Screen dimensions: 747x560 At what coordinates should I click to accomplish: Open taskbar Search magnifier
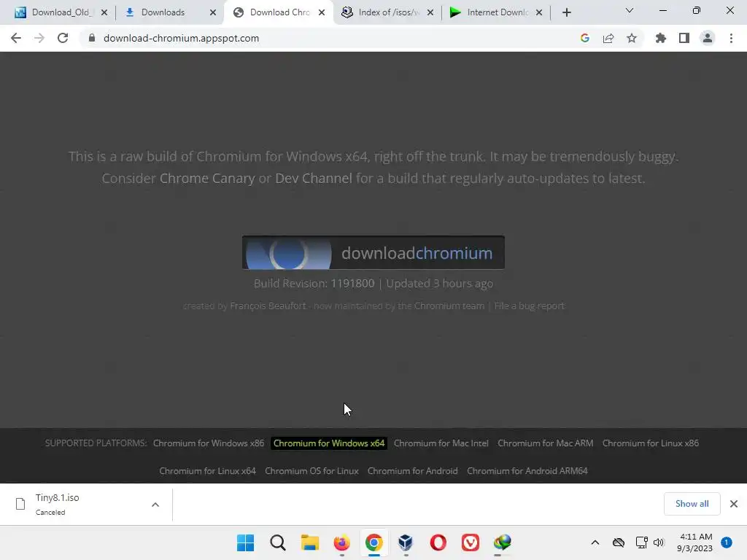click(x=278, y=542)
